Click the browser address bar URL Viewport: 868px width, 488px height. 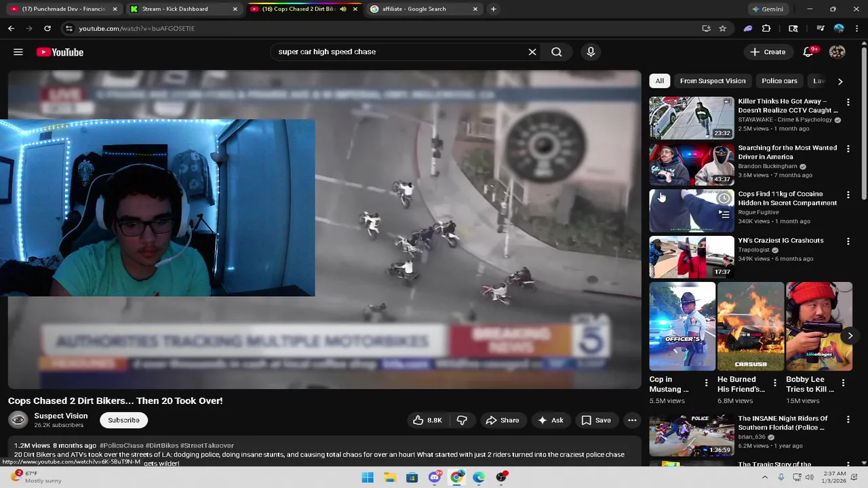[x=136, y=28]
